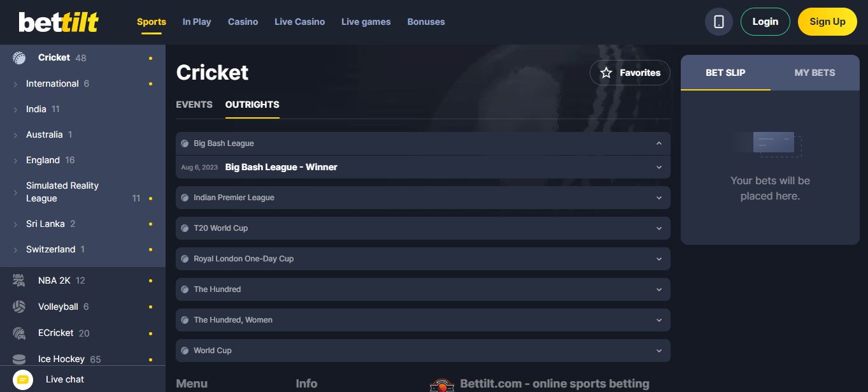Click cricket icon beside T20 World Cup
The image size is (868, 392).
click(185, 228)
